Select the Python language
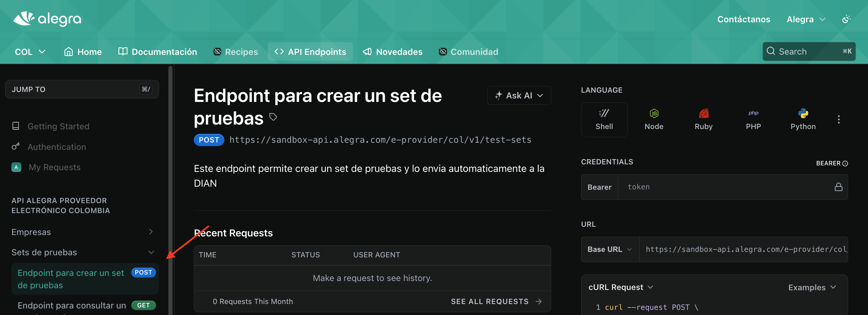The image size is (868, 315). click(x=803, y=120)
